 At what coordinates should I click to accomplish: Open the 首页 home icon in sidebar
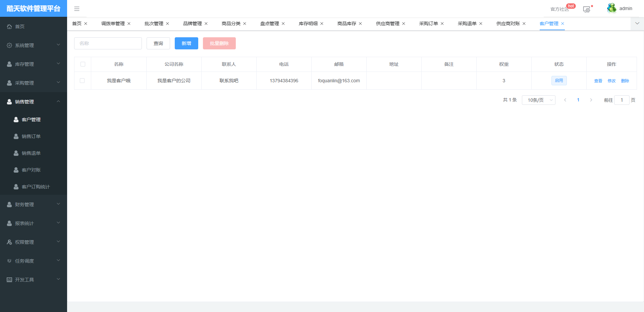click(9, 26)
